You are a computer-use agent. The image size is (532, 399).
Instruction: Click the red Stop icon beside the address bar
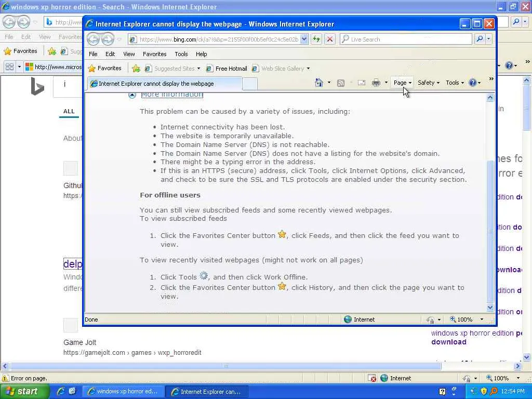(x=329, y=39)
